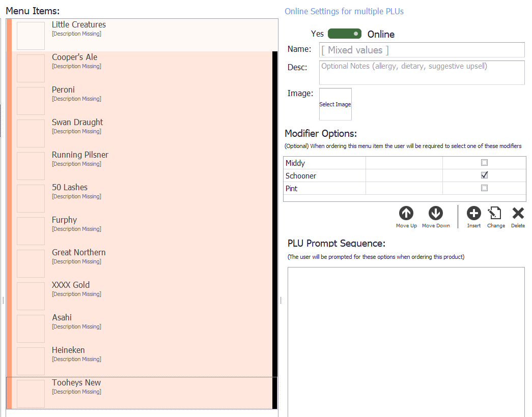Click the Desc optional notes field
This screenshot has height=417, width=532.
tap(422, 73)
